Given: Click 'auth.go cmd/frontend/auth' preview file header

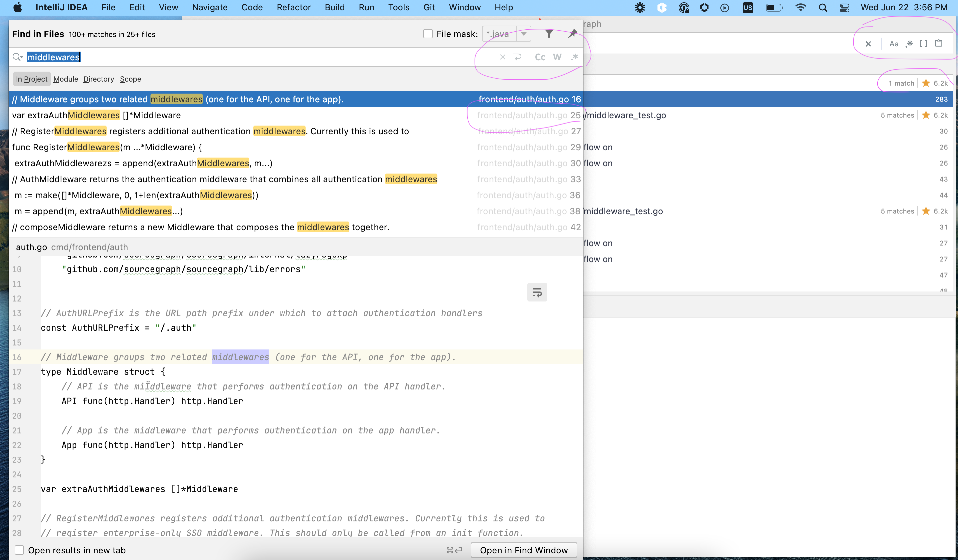Looking at the screenshot, I should [72, 247].
